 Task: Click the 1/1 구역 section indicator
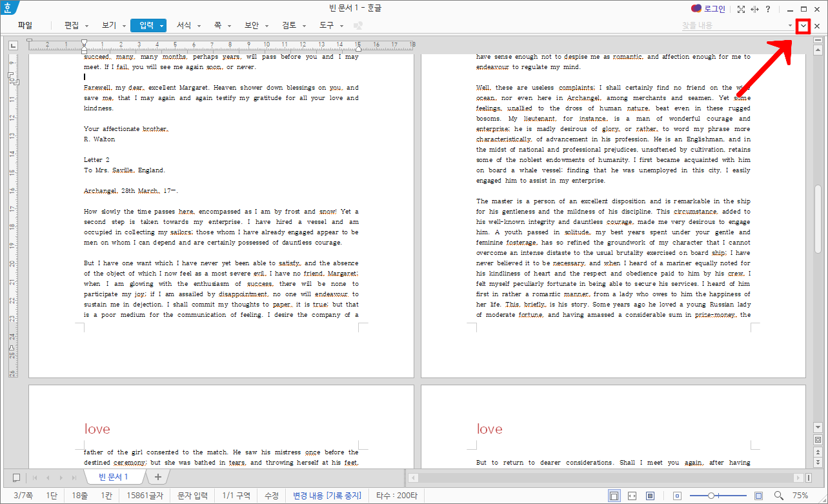(236, 496)
